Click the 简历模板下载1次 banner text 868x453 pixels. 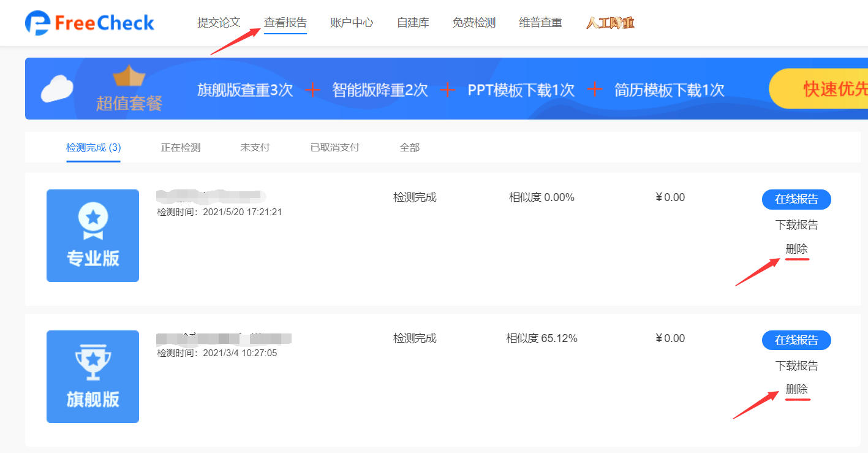coord(670,90)
